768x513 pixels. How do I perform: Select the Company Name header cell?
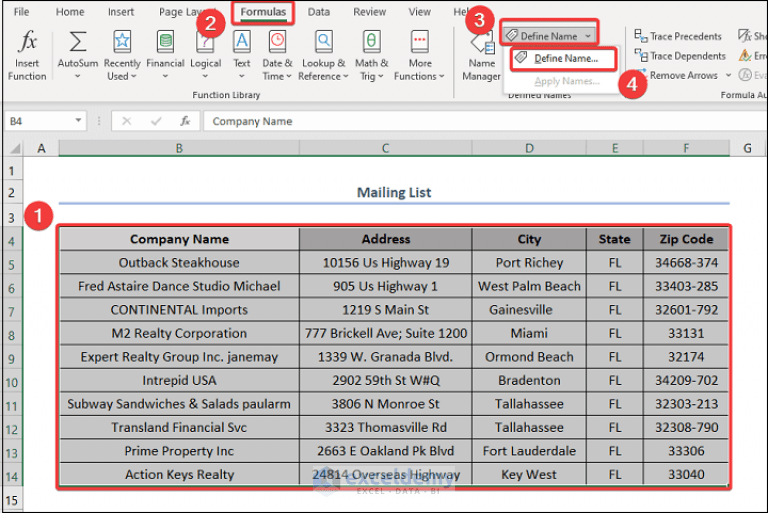tap(179, 239)
